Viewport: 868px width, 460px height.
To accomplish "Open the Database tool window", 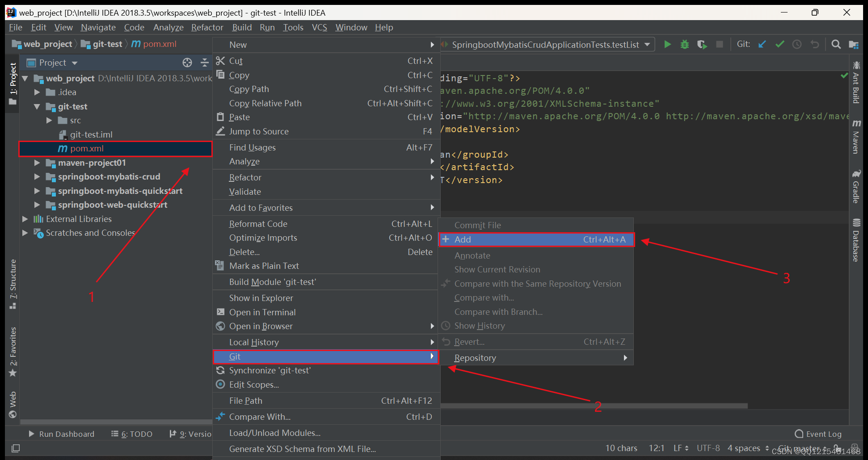I will tap(856, 240).
